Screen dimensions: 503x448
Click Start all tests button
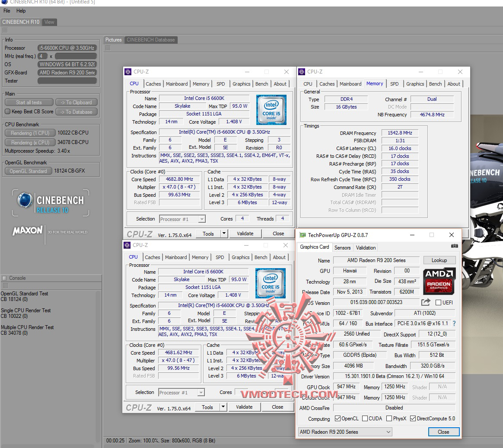point(29,102)
